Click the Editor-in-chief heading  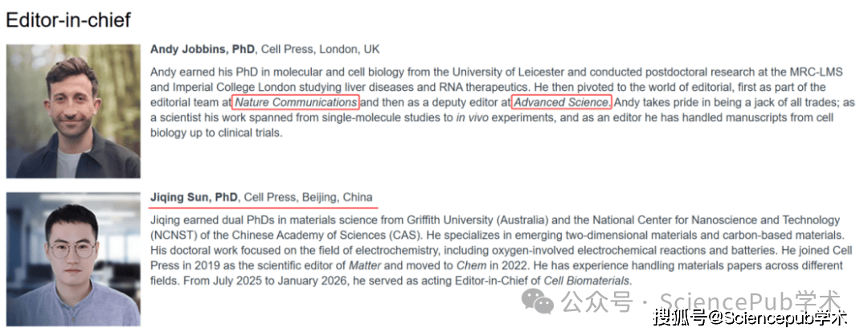coord(68,20)
